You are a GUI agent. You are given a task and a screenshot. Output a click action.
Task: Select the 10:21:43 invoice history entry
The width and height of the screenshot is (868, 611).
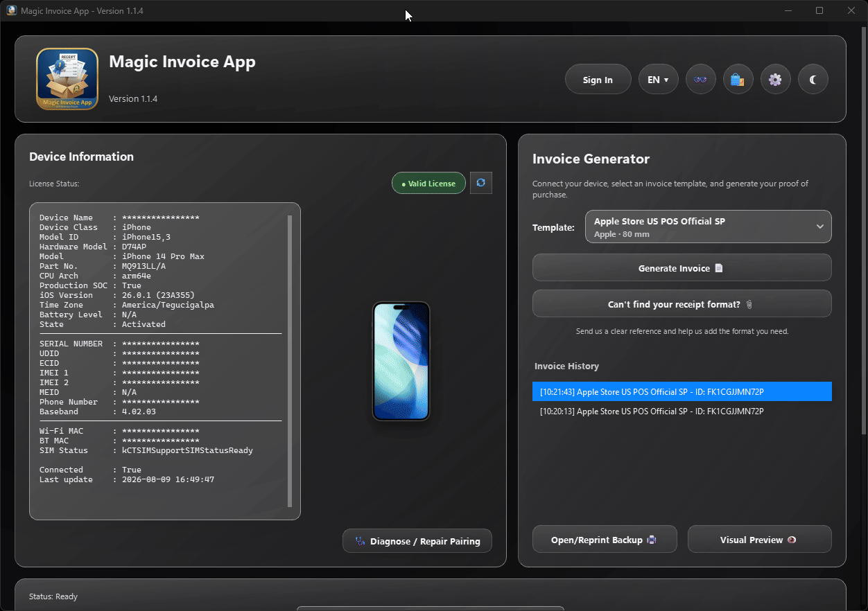point(682,391)
